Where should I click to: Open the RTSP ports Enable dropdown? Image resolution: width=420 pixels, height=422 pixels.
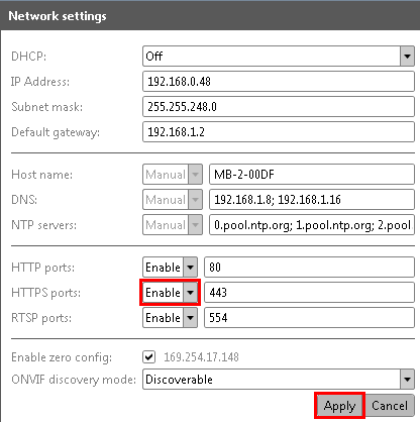pos(170,318)
